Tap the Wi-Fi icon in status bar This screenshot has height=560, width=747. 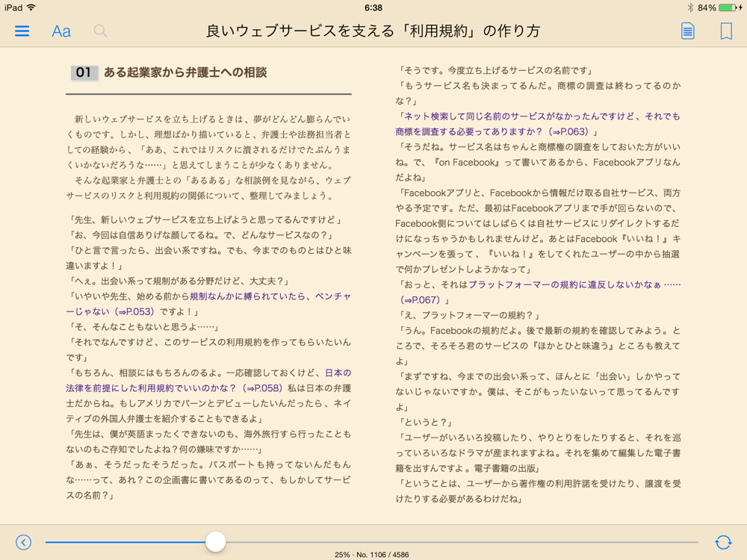pyautogui.click(x=31, y=7)
